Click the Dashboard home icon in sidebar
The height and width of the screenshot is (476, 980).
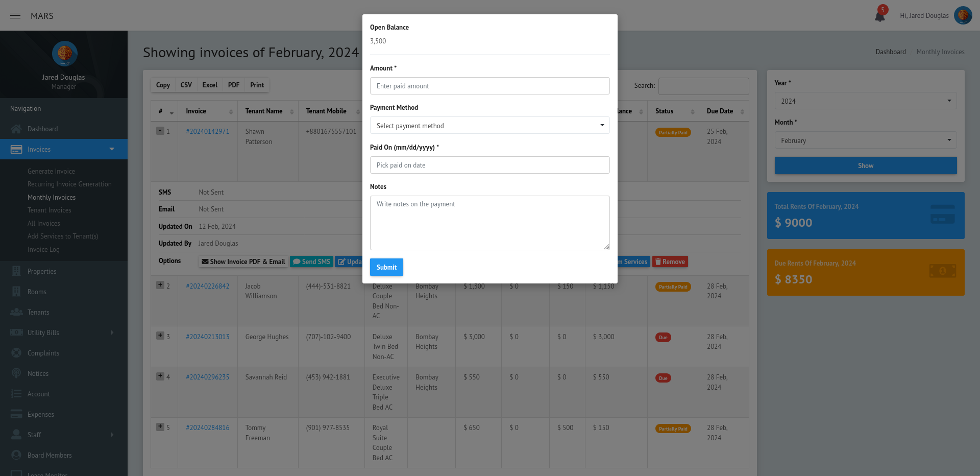click(16, 129)
